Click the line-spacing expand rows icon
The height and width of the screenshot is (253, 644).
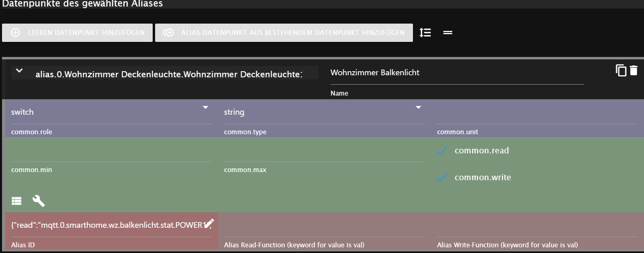pos(425,33)
